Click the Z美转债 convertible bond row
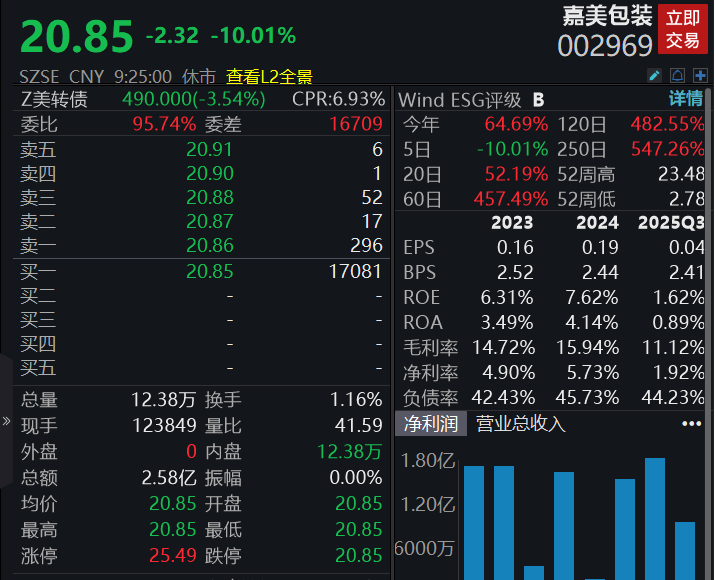 click(x=54, y=99)
